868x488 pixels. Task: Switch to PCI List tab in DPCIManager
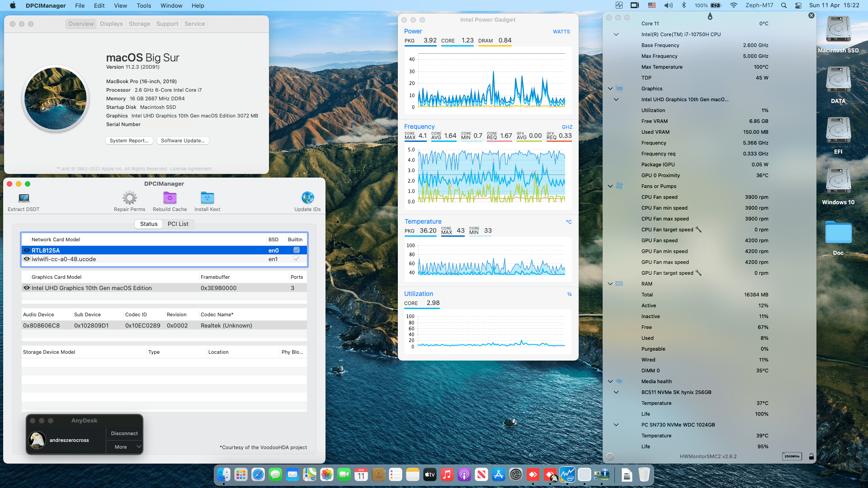tap(178, 224)
